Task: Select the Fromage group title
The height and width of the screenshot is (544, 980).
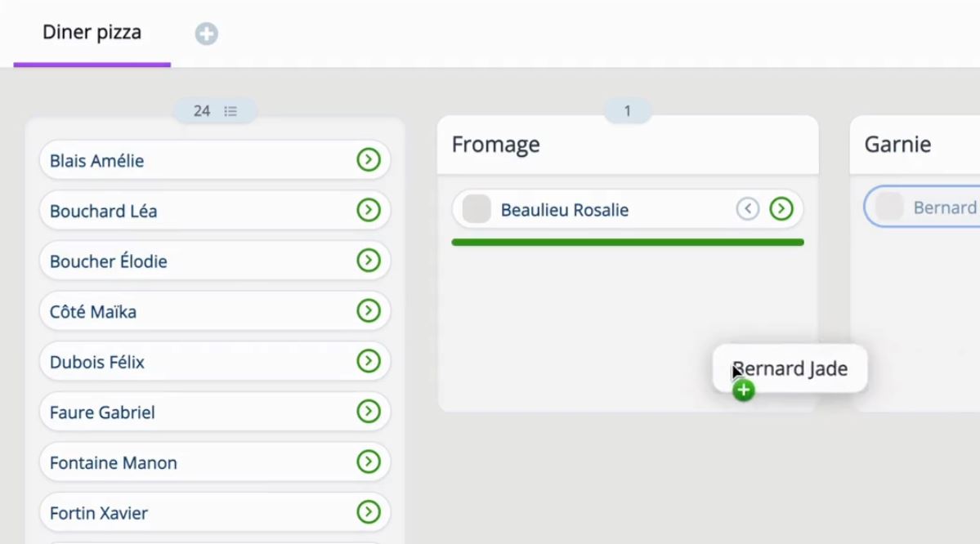Action: pyautogui.click(x=495, y=145)
